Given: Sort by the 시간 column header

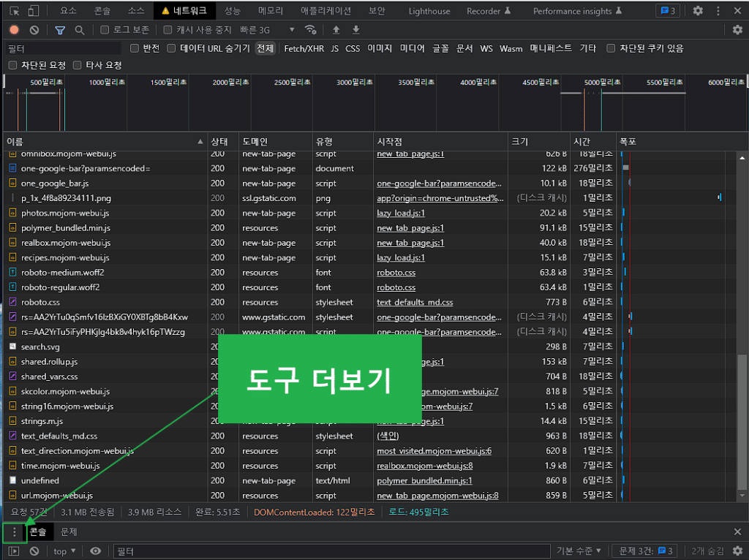Looking at the screenshot, I should (x=592, y=142).
